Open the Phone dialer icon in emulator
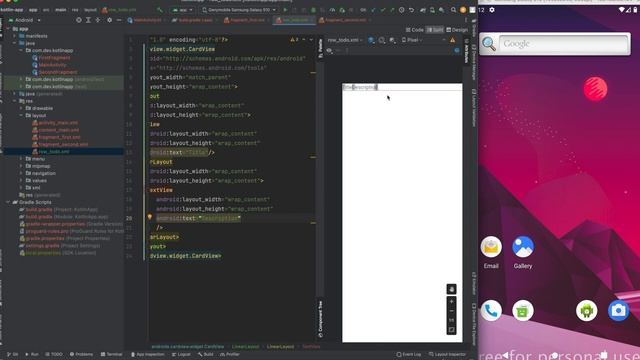640x360 pixels. (491, 311)
